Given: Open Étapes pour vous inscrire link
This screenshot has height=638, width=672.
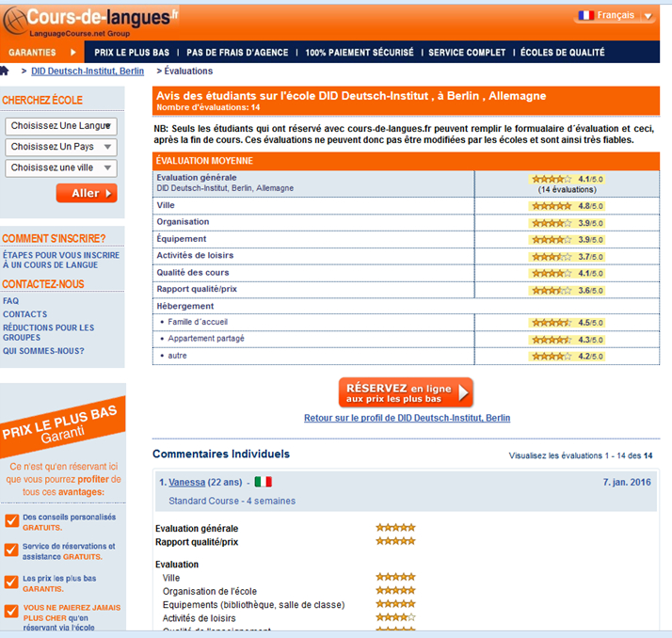Looking at the screenshot, I should tap(61, 260).
